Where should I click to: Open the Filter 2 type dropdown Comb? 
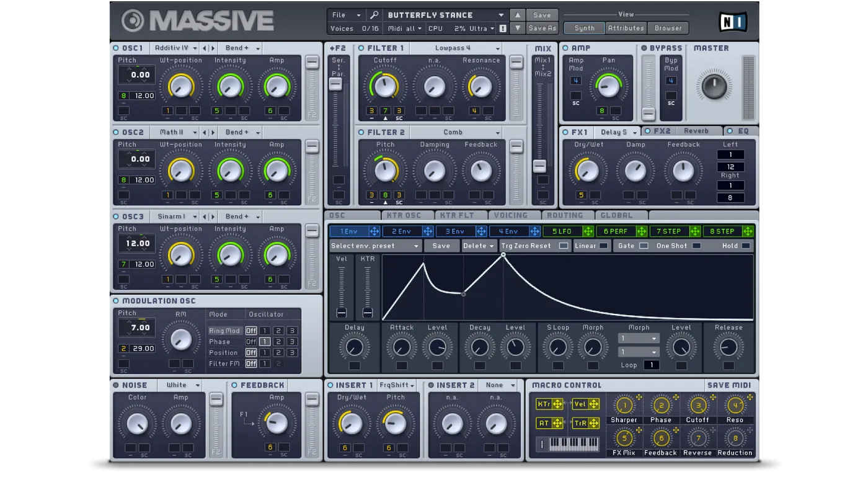coord(456,132)
